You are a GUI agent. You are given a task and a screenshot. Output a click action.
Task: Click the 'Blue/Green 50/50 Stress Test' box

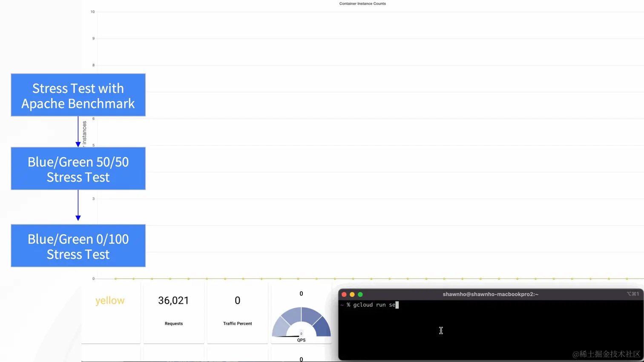coord(78,168)
